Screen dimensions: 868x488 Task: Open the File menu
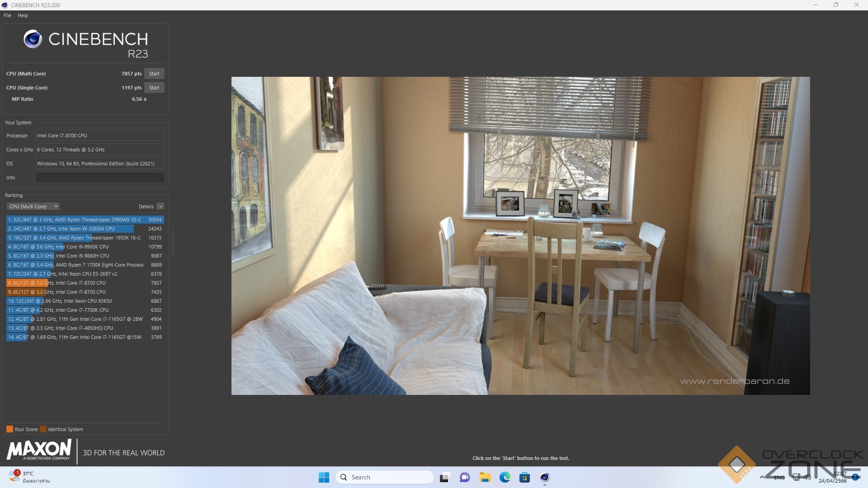pos(7,15)
